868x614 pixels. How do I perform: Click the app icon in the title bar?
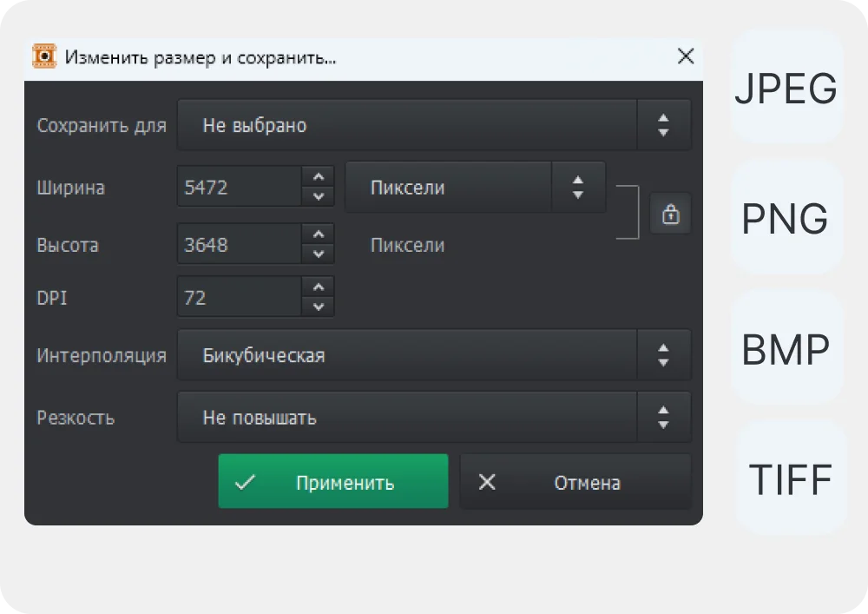tap(43, 57)
